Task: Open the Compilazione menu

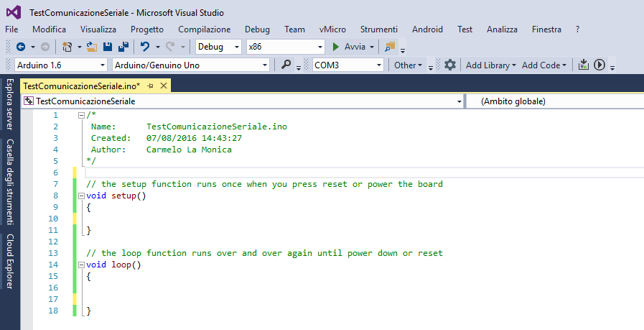Action: [204, 29]
